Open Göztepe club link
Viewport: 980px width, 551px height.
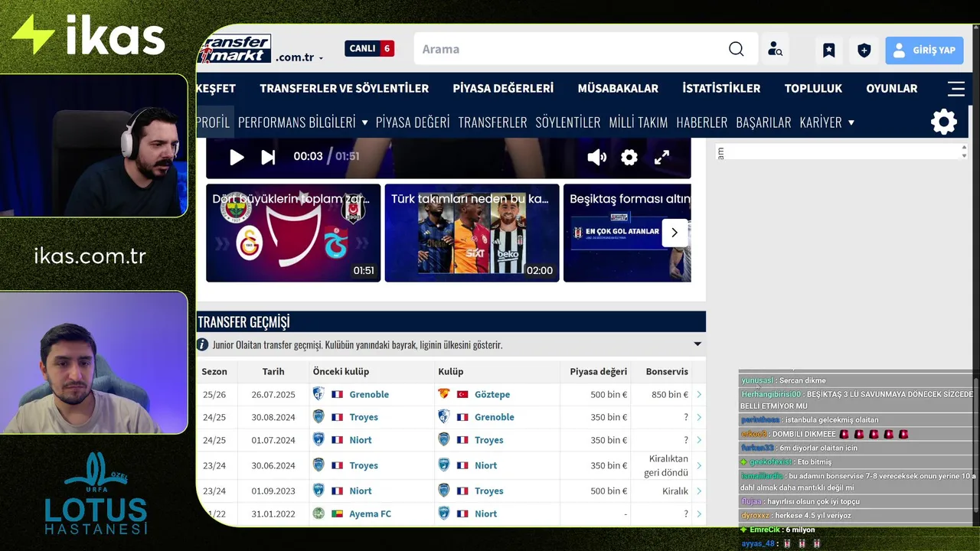pos(492,394)
